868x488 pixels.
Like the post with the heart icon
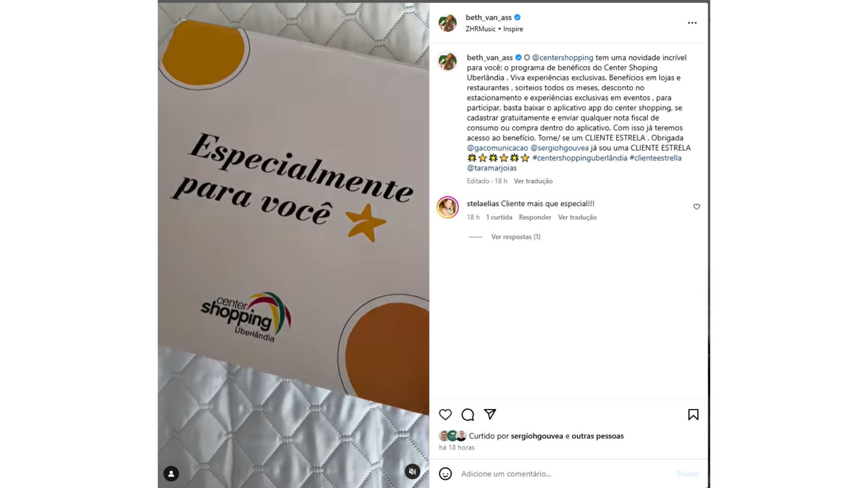445,414
